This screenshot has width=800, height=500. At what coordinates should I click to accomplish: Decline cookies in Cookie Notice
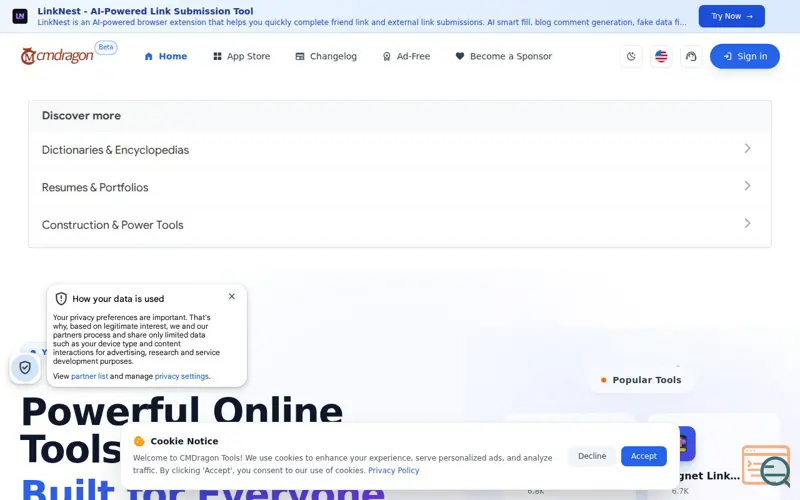(592, 456)
